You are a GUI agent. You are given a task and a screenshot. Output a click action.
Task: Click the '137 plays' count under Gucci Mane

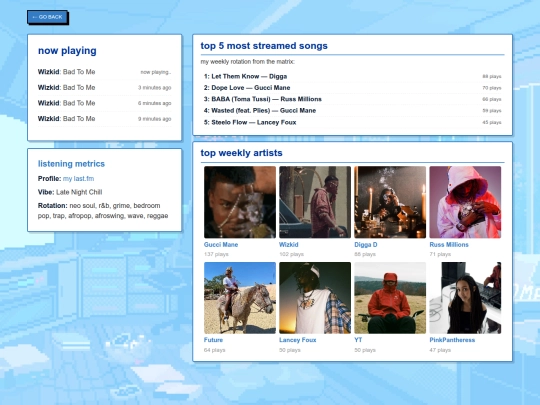click(216, 254)
